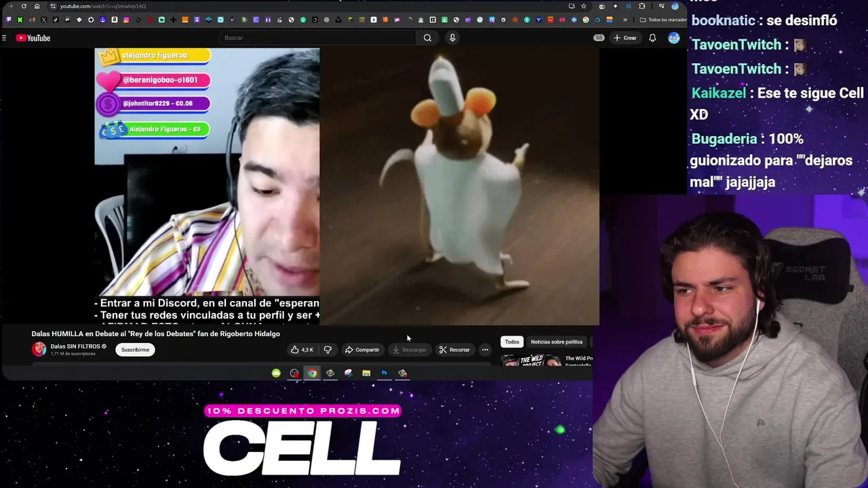
Task: Reload the page in Chrome
Action: click(x=24, y=6)
